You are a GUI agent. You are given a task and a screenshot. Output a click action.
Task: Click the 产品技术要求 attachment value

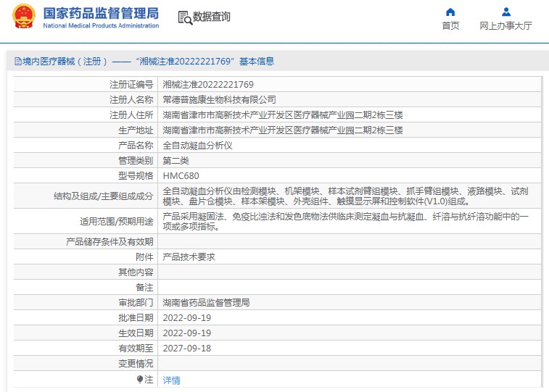click(x=189, y=257)
